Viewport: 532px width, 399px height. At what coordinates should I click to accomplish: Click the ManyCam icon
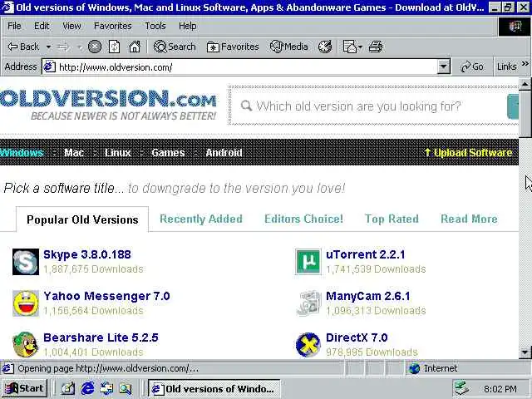pyautogui.click(x=308, y=303)
